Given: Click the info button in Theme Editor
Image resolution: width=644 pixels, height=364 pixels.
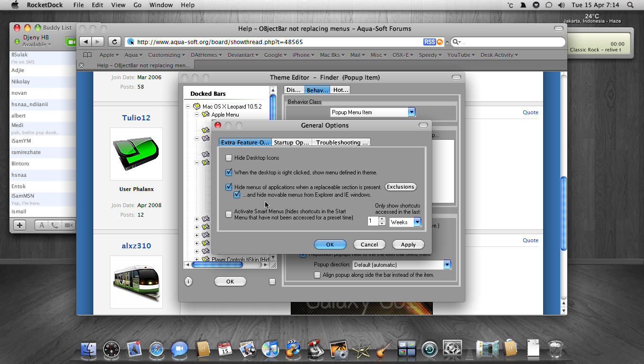Looking at the screenshot, I should click(188, 282).
